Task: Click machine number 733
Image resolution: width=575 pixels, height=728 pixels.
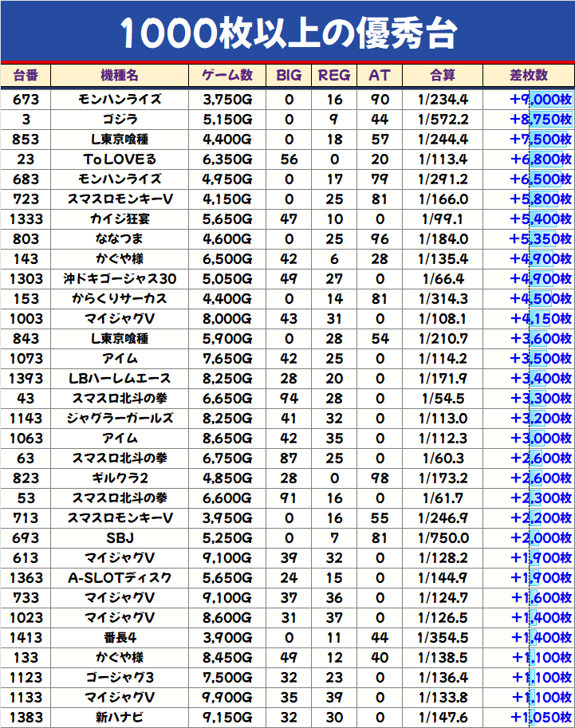Action: pos(26,599)
